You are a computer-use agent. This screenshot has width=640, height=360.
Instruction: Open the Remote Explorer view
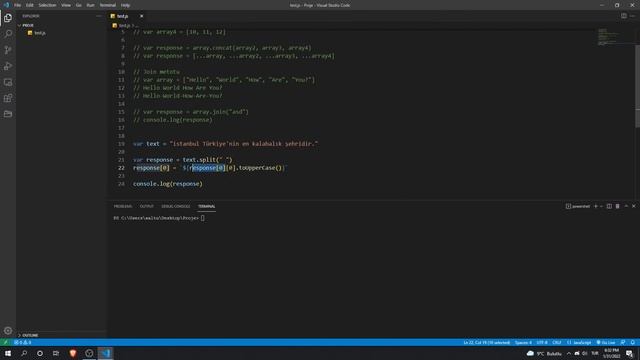coord(8,82)
